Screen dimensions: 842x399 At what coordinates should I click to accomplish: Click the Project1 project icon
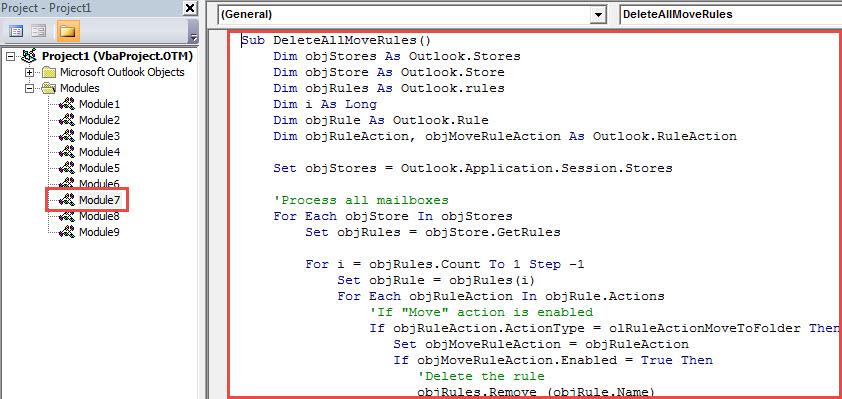point(30,56)
